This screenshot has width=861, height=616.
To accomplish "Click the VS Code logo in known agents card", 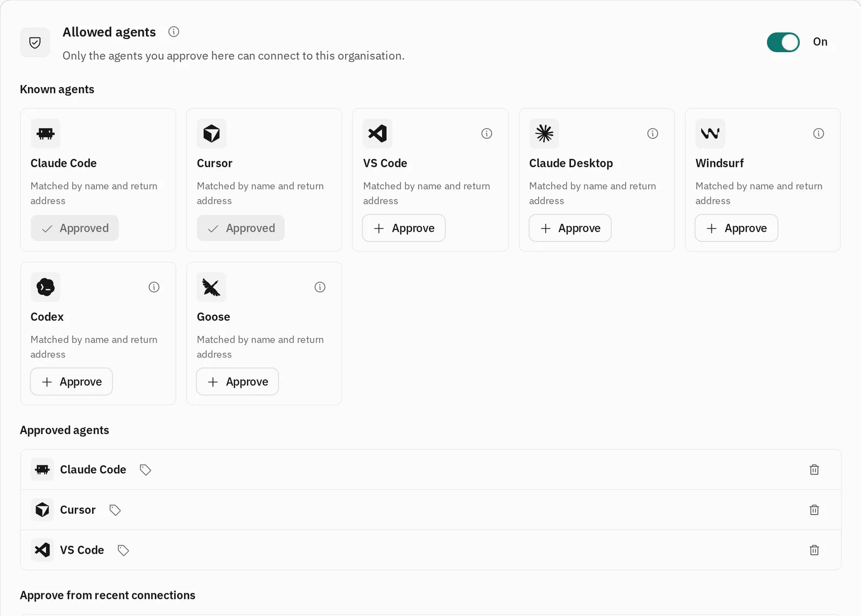I will tap(378, 133).
